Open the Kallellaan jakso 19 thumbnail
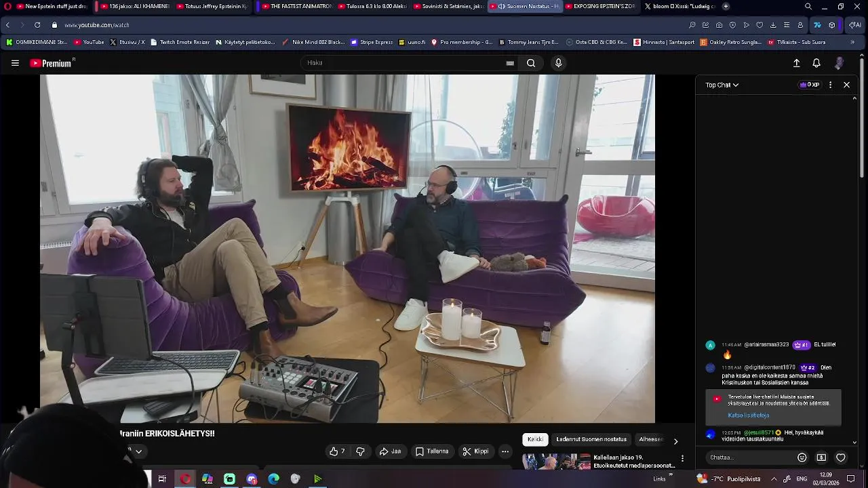This screenshot has height=488, width=868. 556,462
